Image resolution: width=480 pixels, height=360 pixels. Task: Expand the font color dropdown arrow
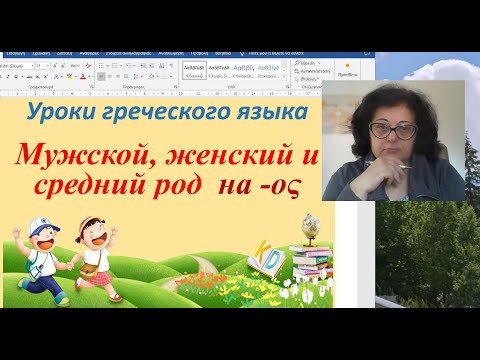tap(89, 77)
